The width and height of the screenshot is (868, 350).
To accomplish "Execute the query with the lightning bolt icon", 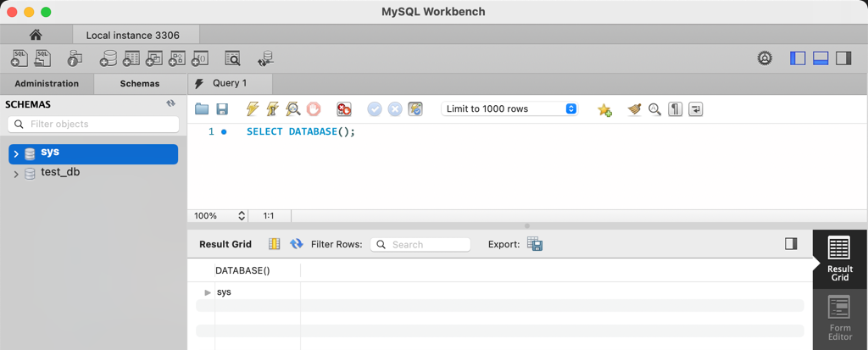I will (252, 109).
